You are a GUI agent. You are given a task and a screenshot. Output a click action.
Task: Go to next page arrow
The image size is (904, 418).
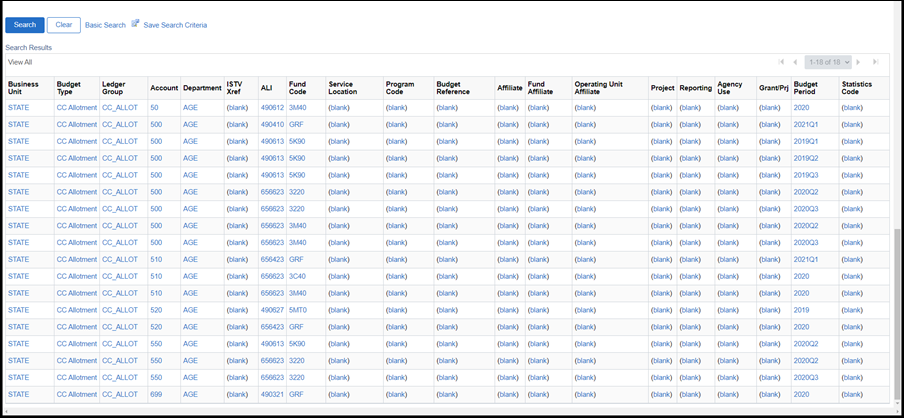858,62
